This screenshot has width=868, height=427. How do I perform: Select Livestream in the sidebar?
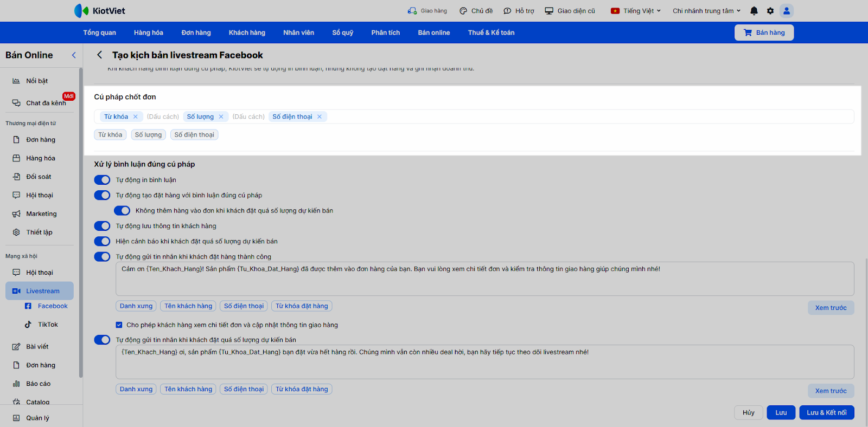click(x=40, y=291)
